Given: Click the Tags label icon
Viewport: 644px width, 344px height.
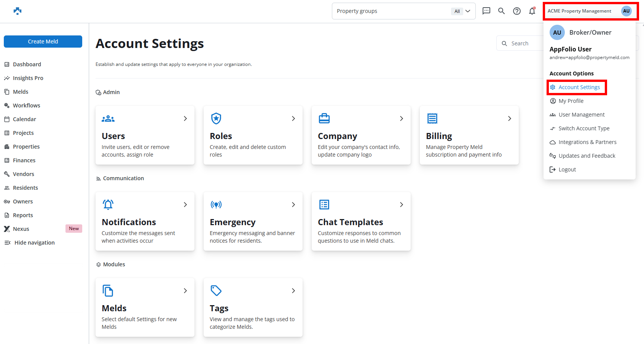Looking at the screenshot, I should (x=216, y=291).
